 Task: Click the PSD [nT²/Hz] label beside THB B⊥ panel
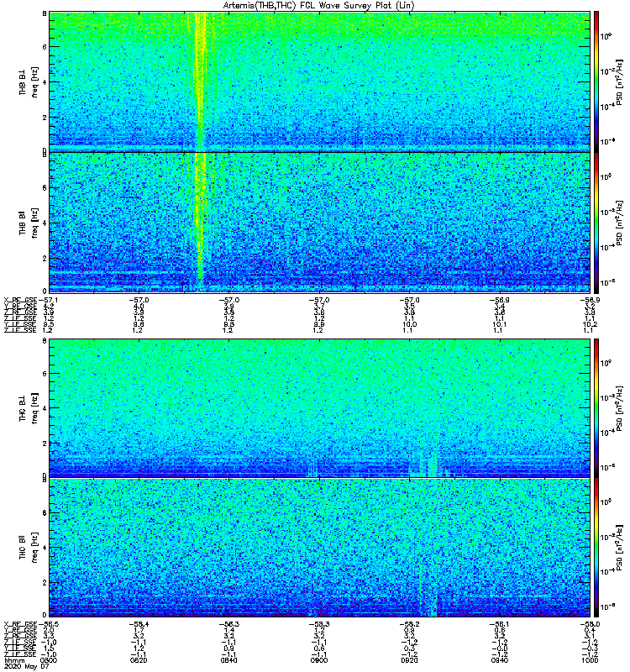(619, 82)
